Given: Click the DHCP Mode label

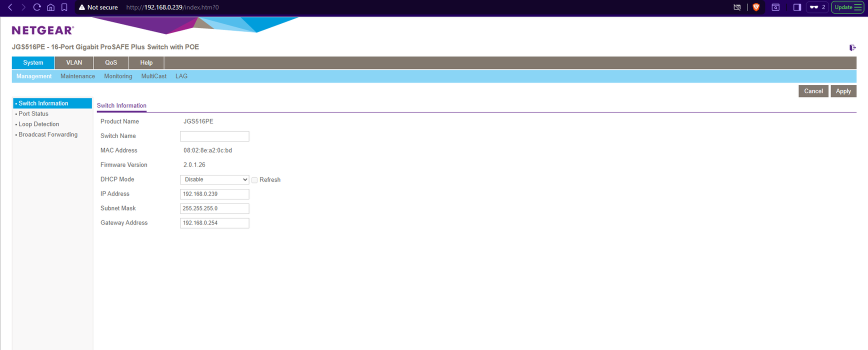Looking at the screenshot, I should click(x=117, y=179).
